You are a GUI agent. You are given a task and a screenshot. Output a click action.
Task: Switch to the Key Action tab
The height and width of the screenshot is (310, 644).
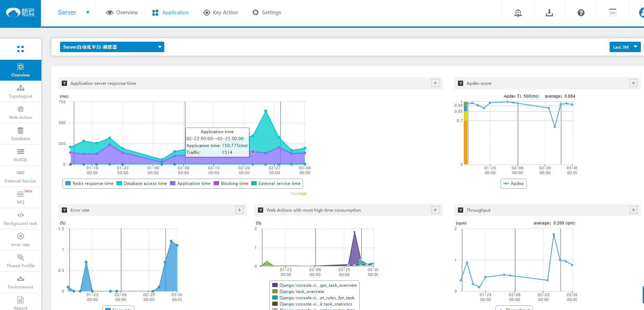pos(221,13)
